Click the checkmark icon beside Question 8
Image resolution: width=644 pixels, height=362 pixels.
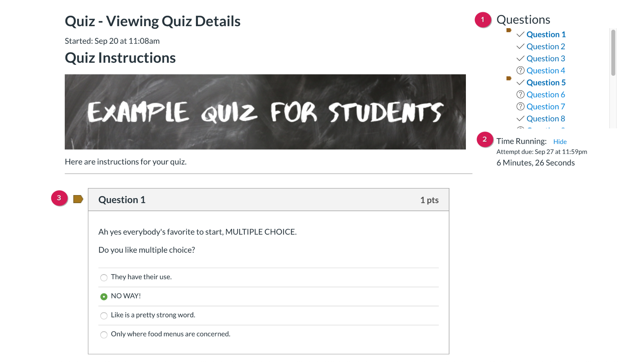[x=520, y=119]
